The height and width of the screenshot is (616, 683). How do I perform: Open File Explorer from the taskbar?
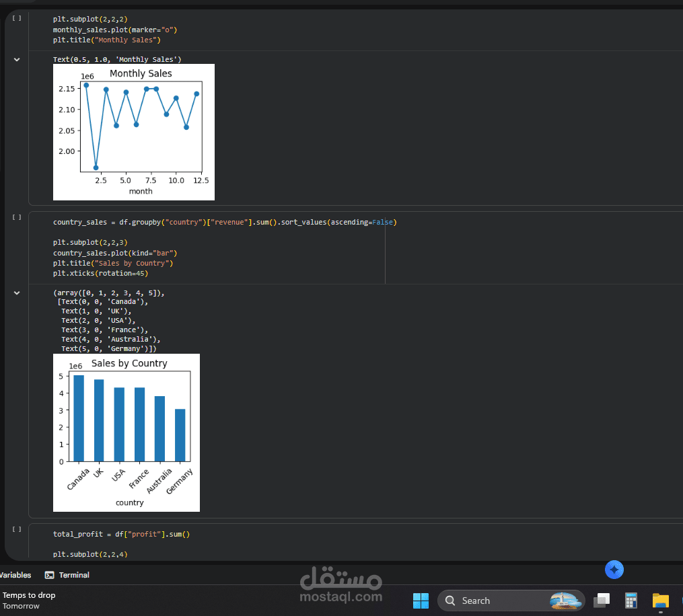point(660,601)
